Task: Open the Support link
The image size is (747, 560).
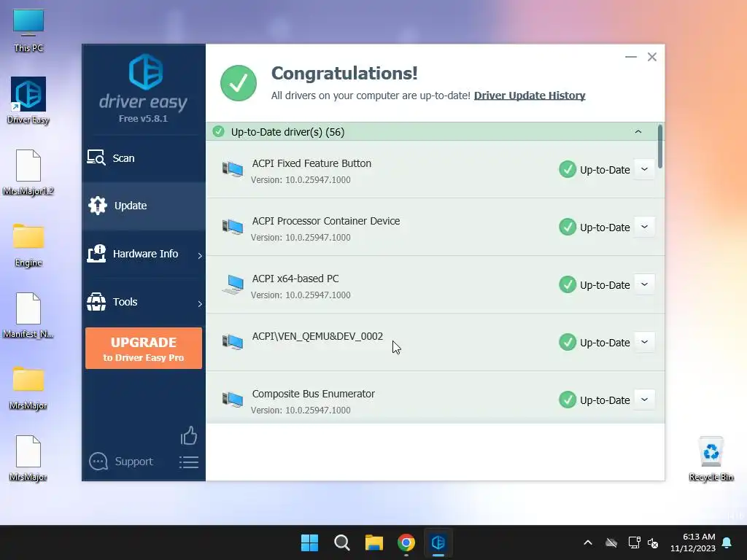Action: coord(133,462)
